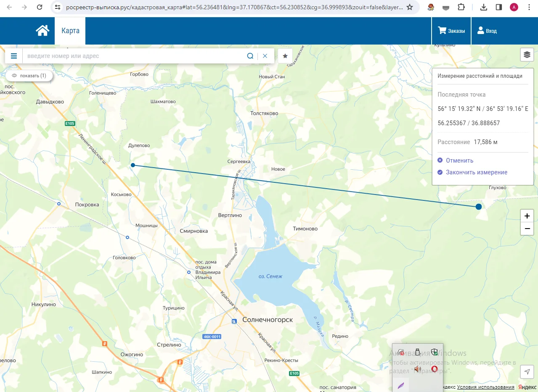Select the Тимоново village label
The image size is (538, 392).
[305, 229]
